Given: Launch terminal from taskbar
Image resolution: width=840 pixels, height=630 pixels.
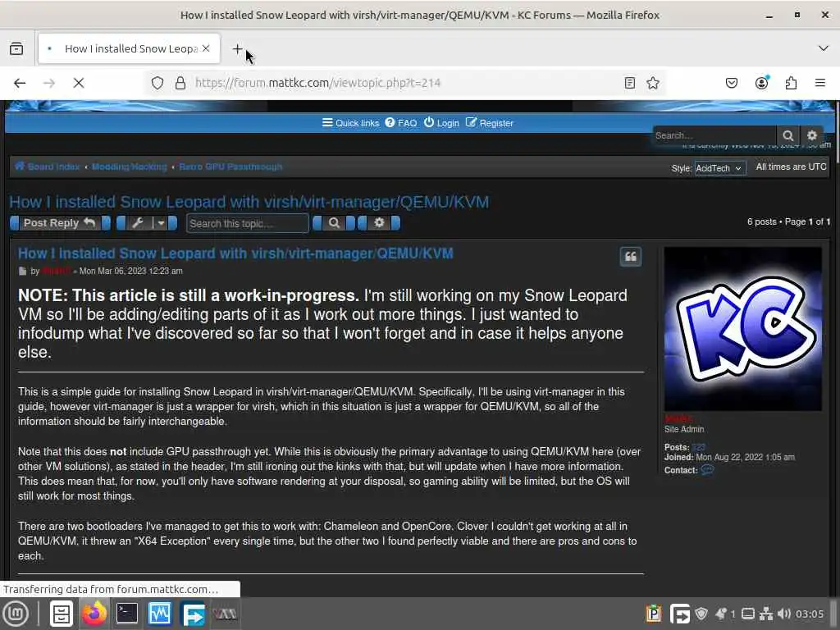Looking at the screenshot, I should pyautogui.click(x=127, y=614).
